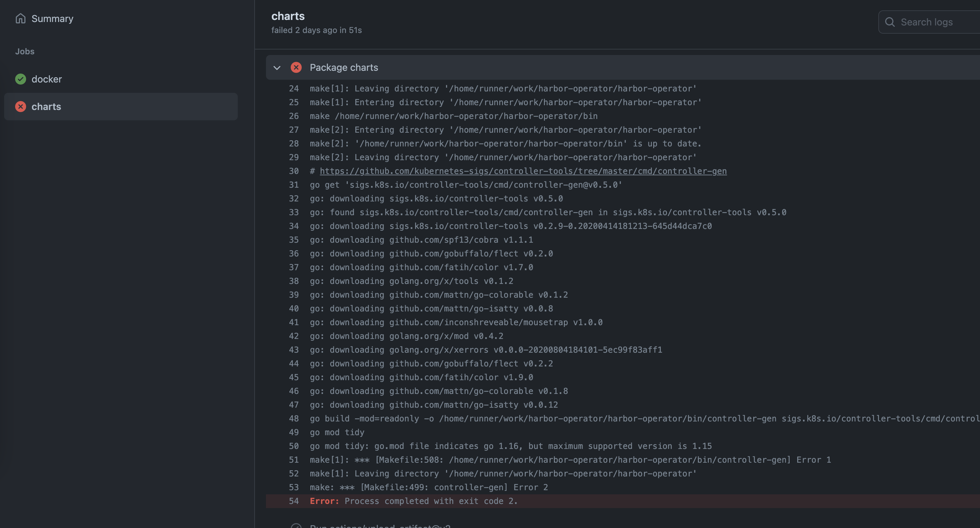Click the chevron next to Package charts
The image size is (980, 528).
pyautogui.click(x=277, y=67)
